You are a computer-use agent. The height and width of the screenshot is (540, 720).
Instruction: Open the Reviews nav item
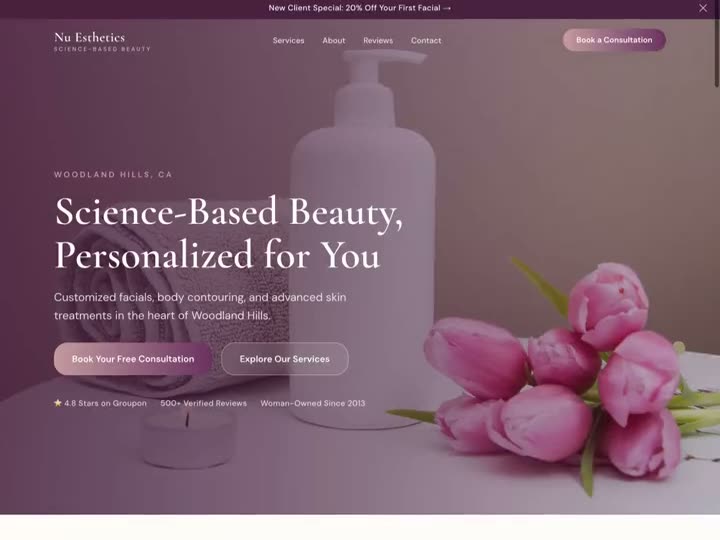point(378,40)
